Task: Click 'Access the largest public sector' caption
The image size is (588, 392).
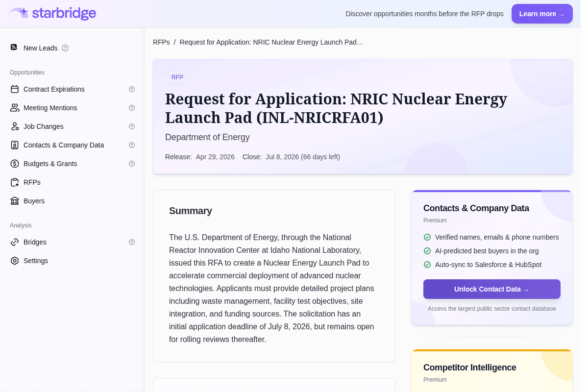Action: (x=492, y=309)
